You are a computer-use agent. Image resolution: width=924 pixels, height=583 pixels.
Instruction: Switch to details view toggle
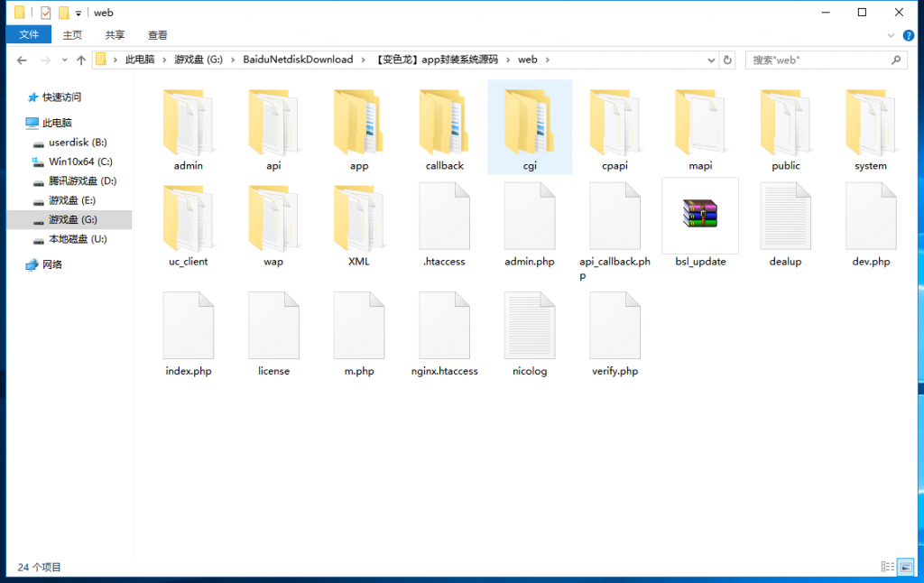click(x=888, y=567)
